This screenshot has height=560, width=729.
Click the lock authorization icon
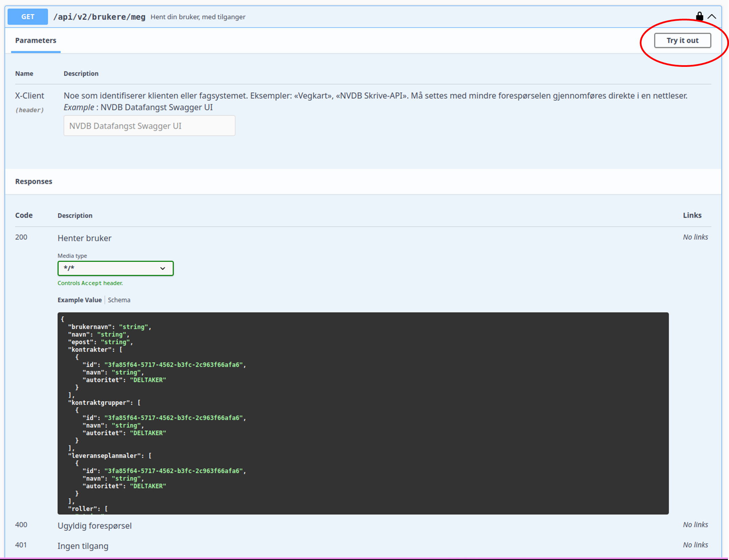699,16
